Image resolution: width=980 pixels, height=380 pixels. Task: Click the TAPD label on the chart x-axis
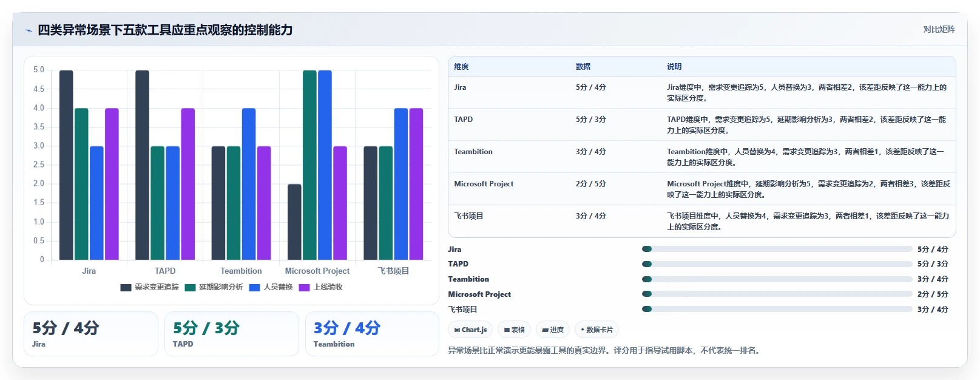165,271
